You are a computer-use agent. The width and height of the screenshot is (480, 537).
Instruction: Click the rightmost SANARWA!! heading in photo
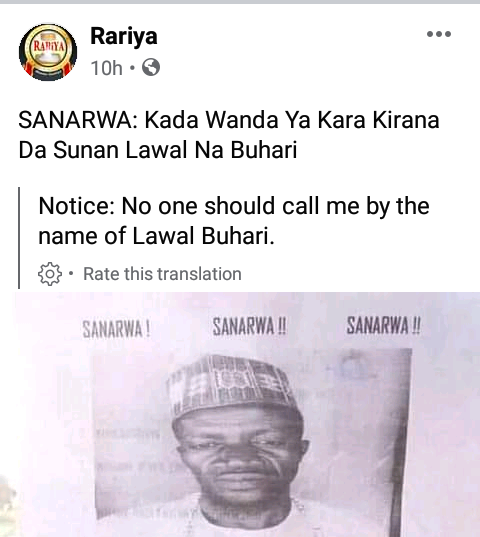pos(383,325)
